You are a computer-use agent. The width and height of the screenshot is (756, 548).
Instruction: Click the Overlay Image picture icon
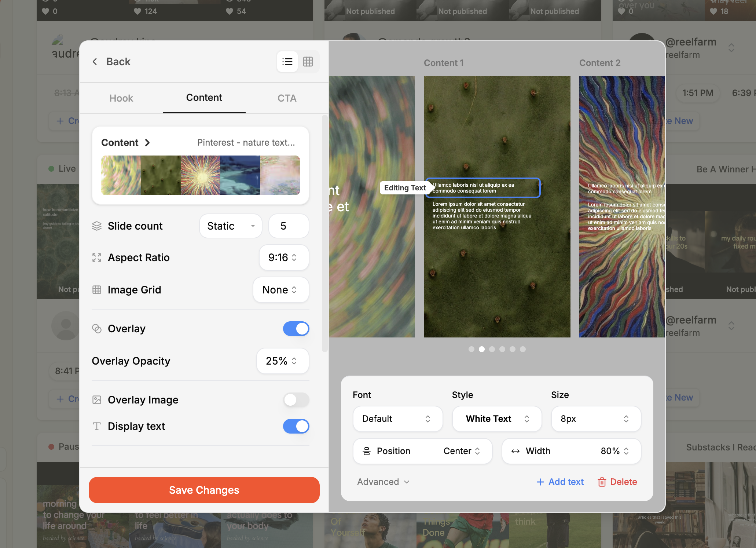click(97, 400)
